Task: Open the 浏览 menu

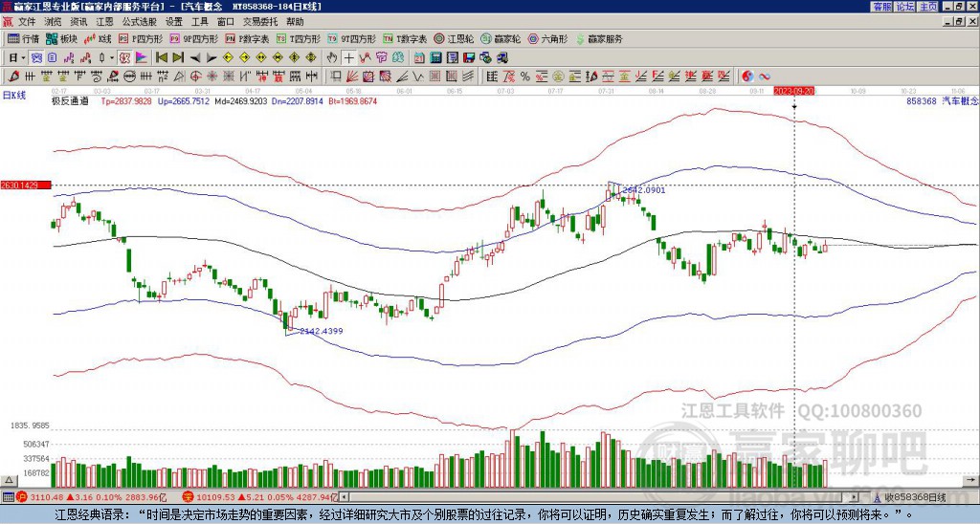Action: (x=54, y=22)
